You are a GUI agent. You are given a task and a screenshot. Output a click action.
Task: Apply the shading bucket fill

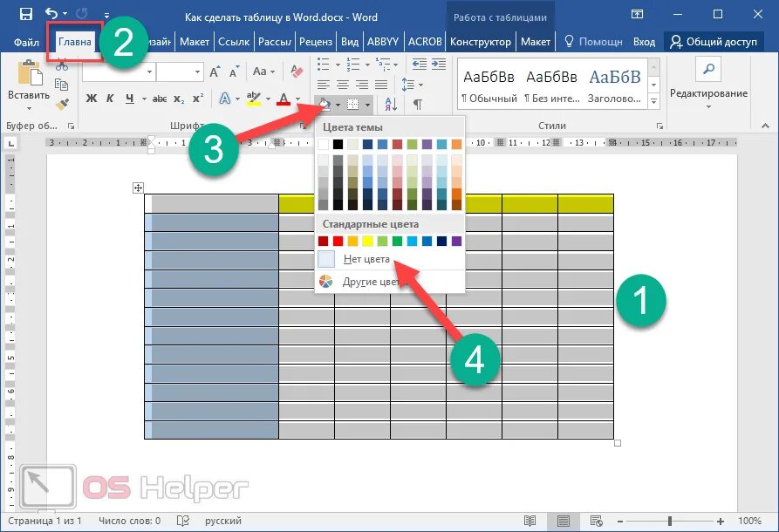(x=324, y=105)
